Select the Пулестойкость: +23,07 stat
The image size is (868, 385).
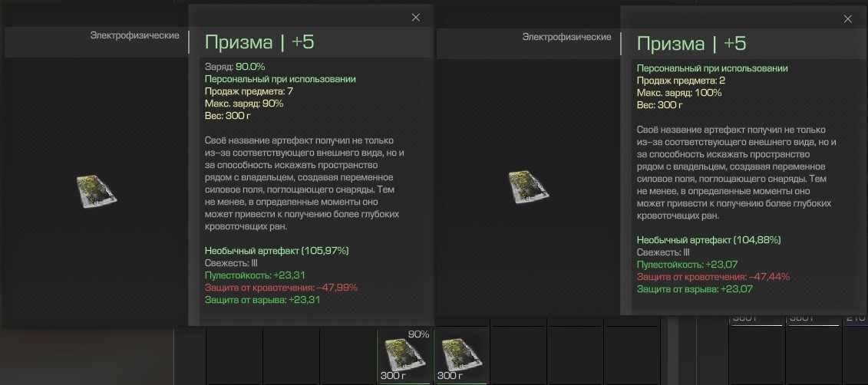tap(687, 265)
